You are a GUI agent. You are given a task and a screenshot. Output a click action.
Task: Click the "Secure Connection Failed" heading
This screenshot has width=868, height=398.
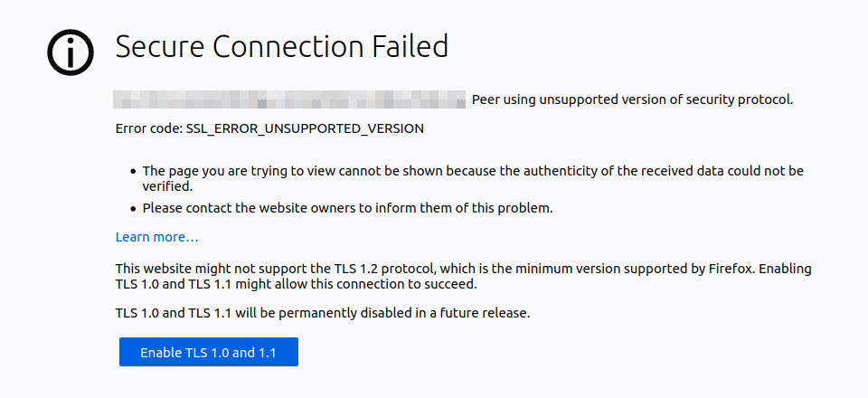281,46
